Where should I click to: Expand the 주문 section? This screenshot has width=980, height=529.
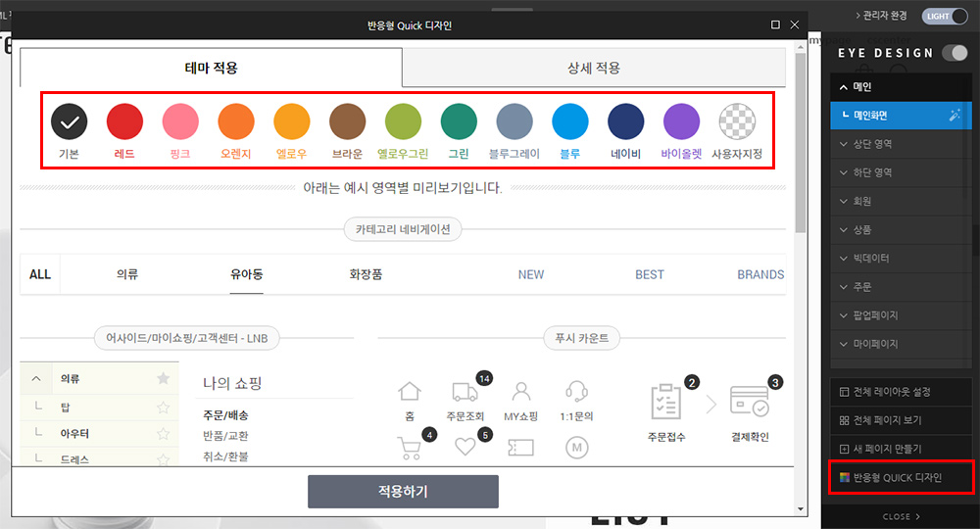click(x=901, y=287)
